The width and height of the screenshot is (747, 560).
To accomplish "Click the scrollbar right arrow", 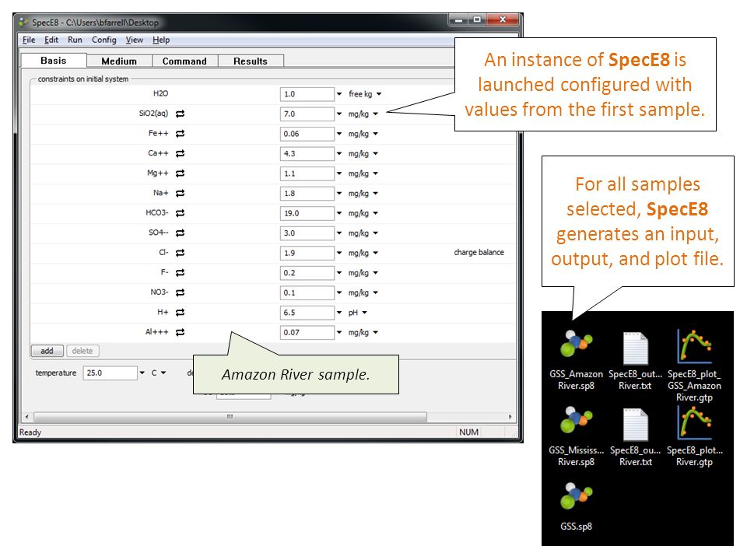I will pos(510,417).
